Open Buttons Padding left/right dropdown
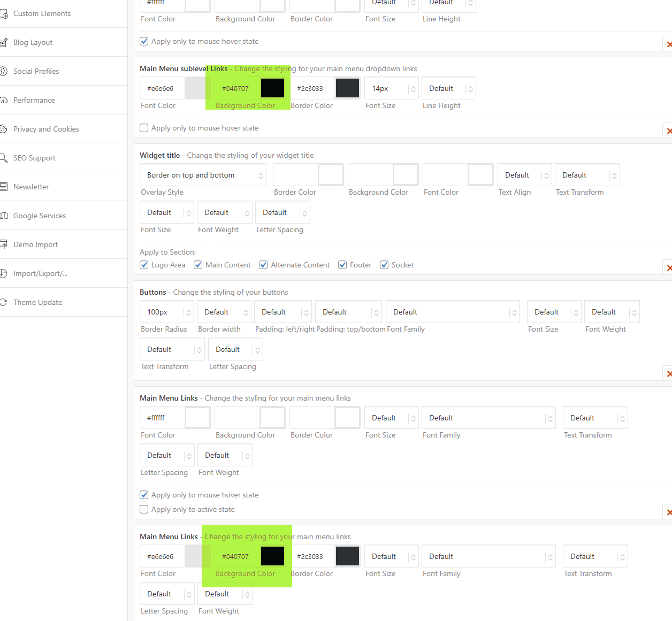Image resolution: width=672 pixels, height=621 pixels. tap(283, 312)
